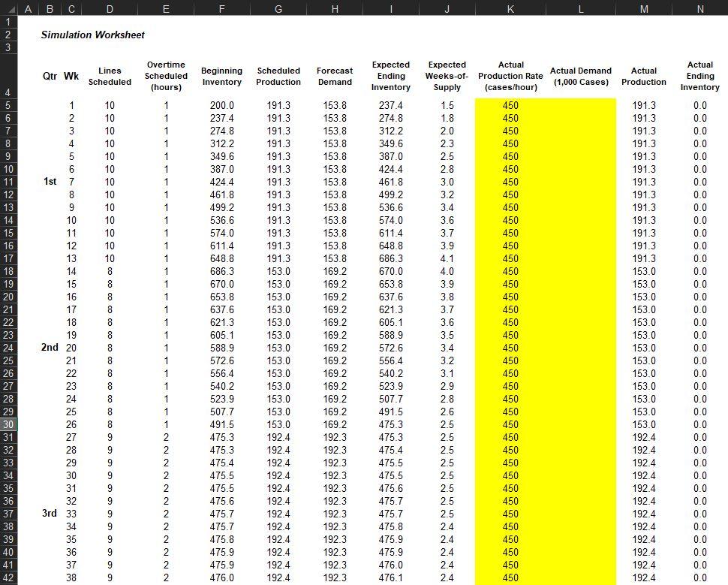The image size is (728, 585).
Task: Select Beginning Inventory 491.5 in row 30
Action: click(222, 424)
